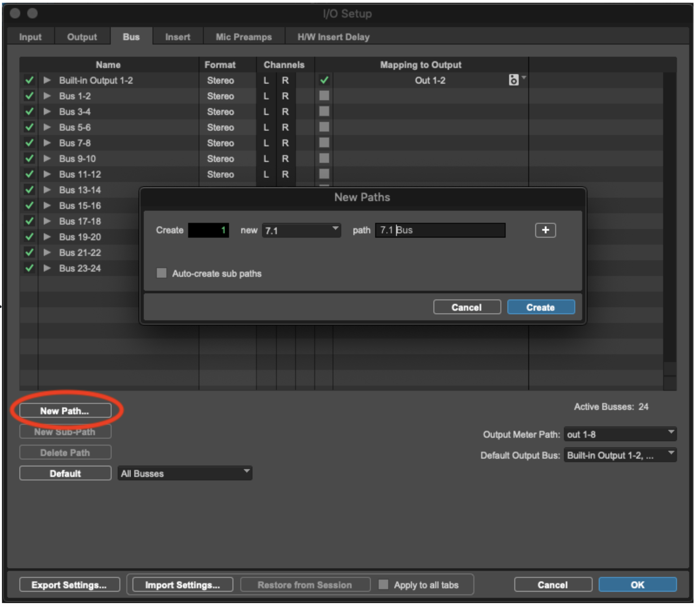Switch to the Mic Preamps tab
Screen dimensions: 700x607
tap(244, 37)
